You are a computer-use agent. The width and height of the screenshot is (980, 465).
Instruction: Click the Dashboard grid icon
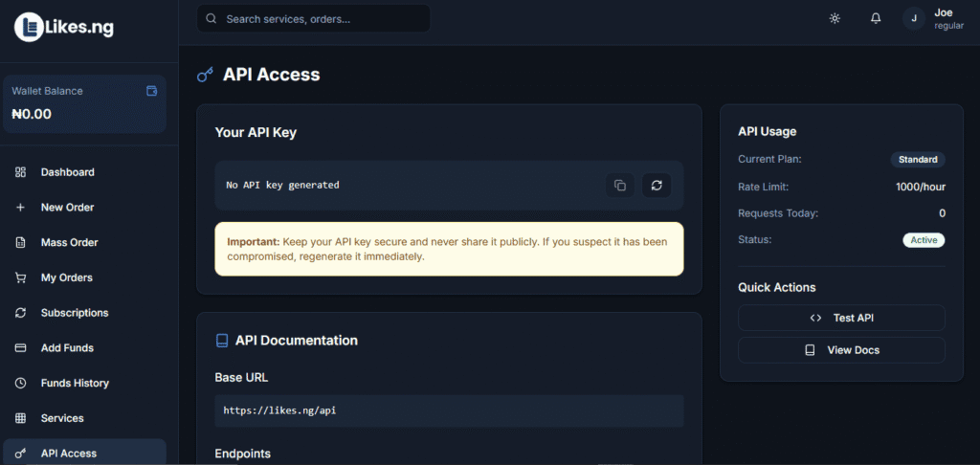21,172
